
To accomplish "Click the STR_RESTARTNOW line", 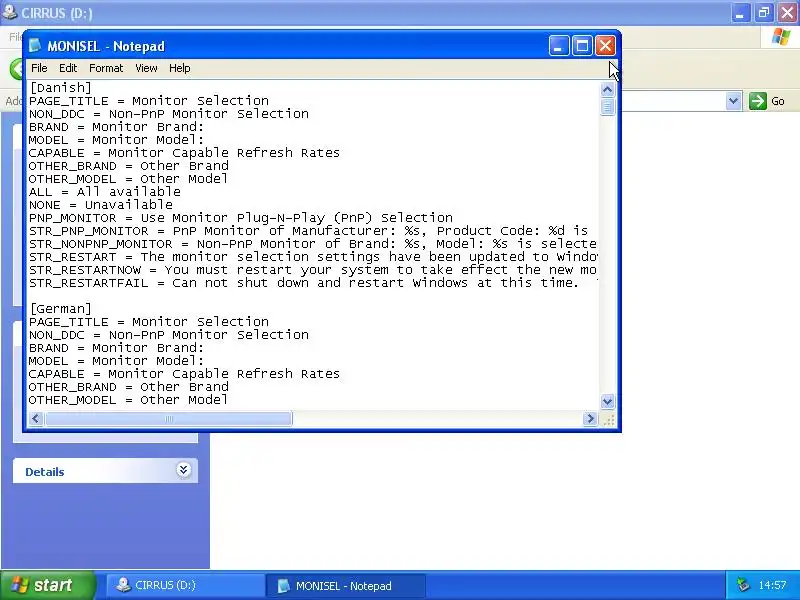I will pyautogui.click(x=313, y=270).
